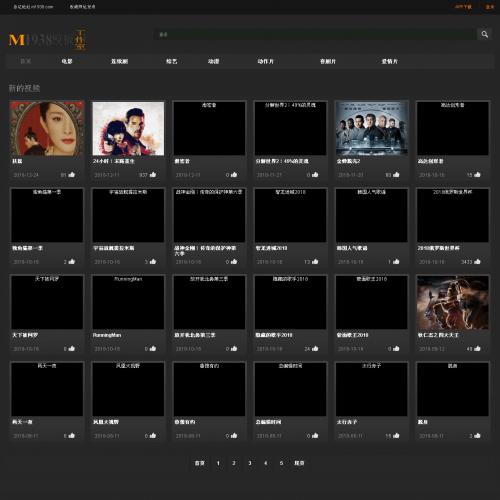The width and height of the screenshot is (500, 500).
Task: Click the orange 登录 login link
Action: [490, 7]
